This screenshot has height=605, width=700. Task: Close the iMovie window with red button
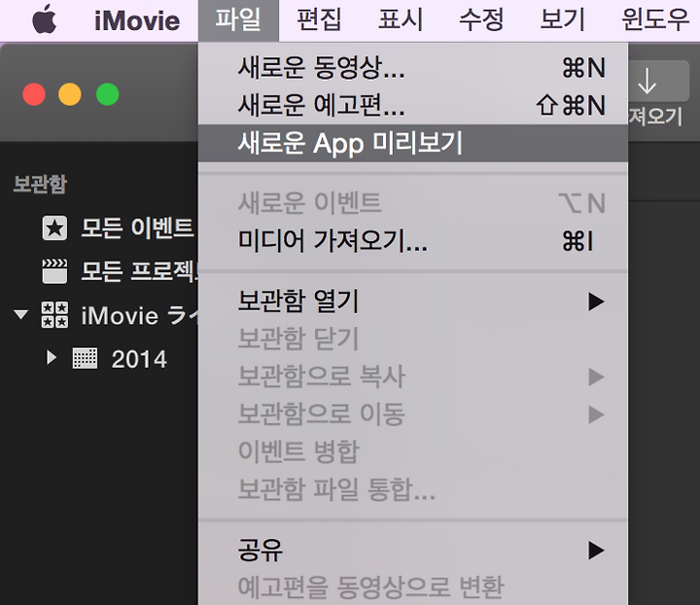34,94
